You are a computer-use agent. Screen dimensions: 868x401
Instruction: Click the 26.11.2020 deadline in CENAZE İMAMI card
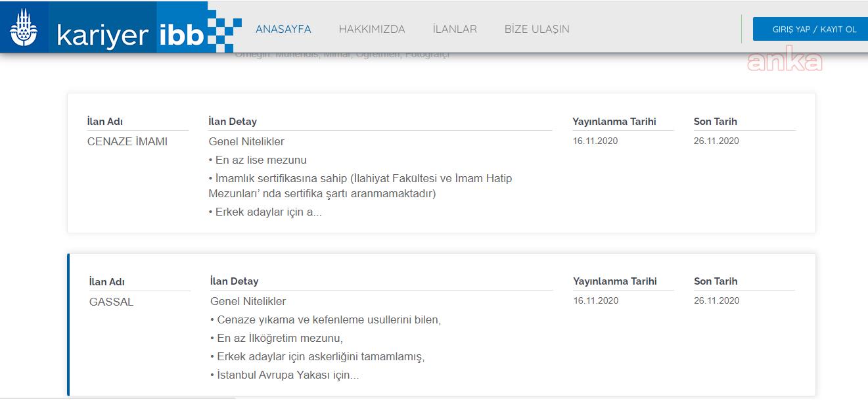click(x=716, y=141)
